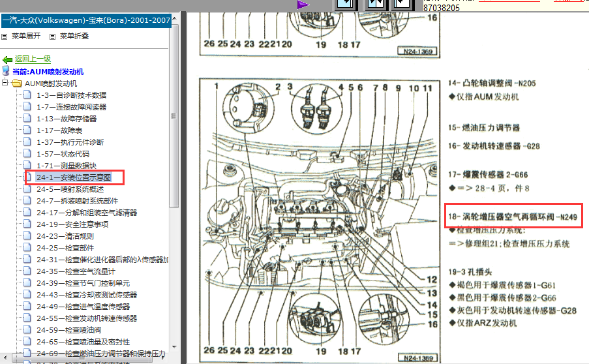Open 1-17—故障表 page
Image resolution: width=589 pixels, height=364 pixels.
point(59,130)
